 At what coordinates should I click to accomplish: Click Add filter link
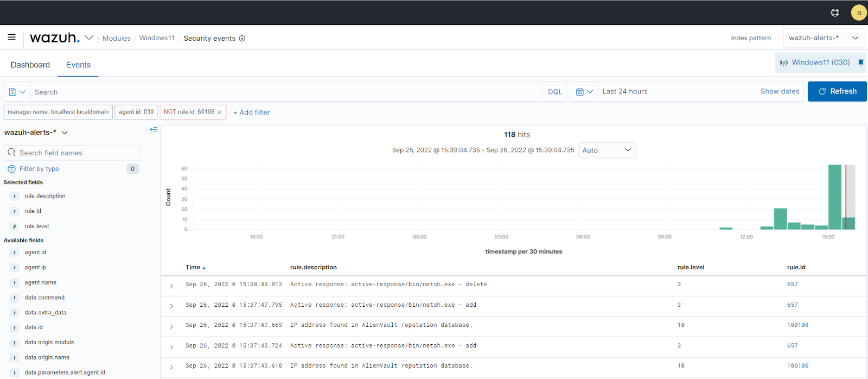(251, 112)
